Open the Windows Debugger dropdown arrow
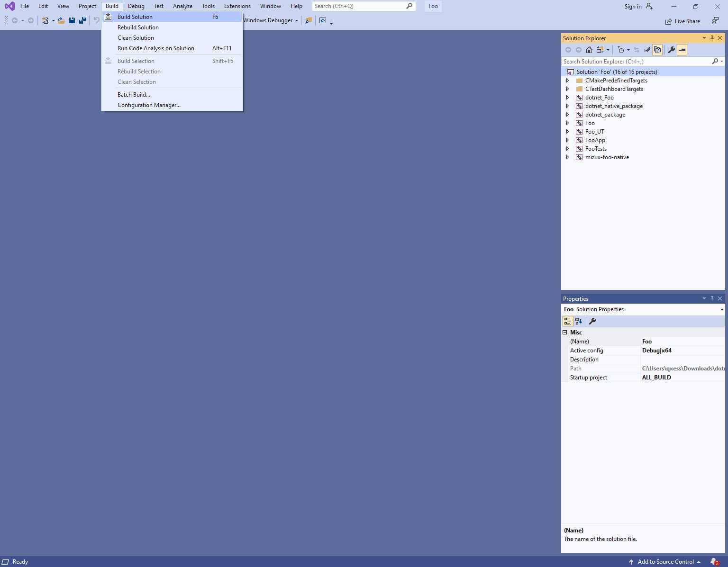728x567 pixels. [297, 20]
